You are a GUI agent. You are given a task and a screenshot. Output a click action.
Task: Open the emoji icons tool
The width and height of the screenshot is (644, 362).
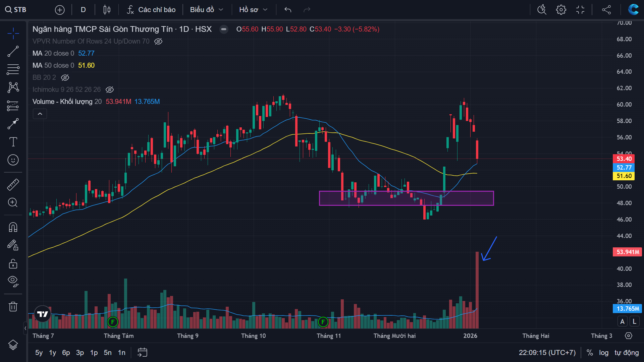click(13, 160)
